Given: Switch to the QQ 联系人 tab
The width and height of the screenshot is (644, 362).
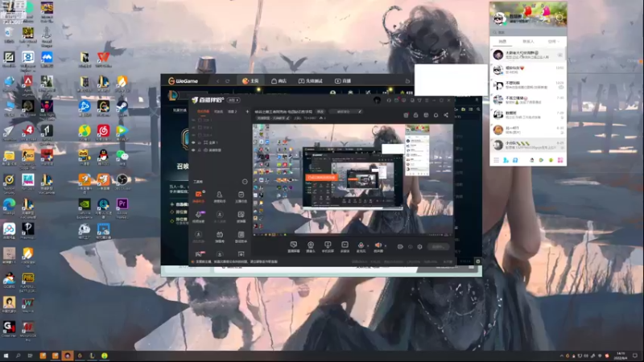Looking at the screenshot, I should 528,42.
